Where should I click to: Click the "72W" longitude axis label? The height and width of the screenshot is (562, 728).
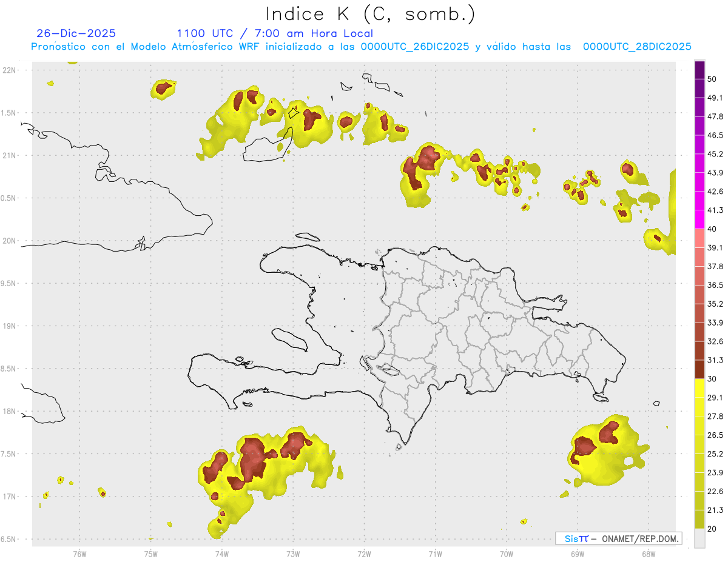coord(364,554)
